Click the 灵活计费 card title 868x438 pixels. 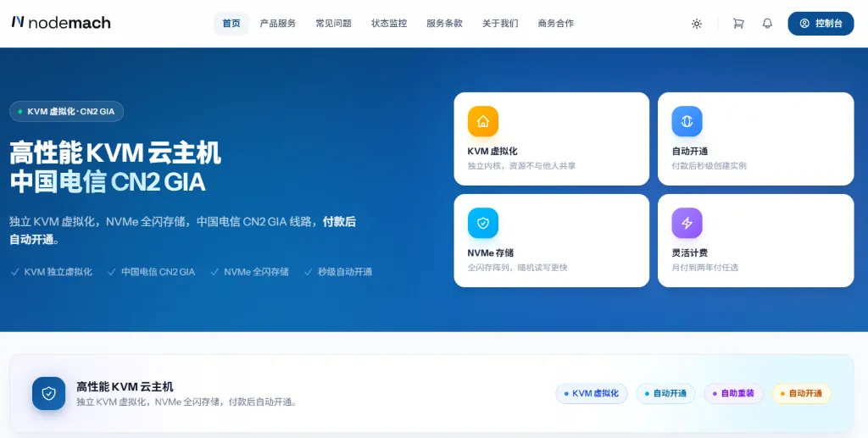point(690,252)
